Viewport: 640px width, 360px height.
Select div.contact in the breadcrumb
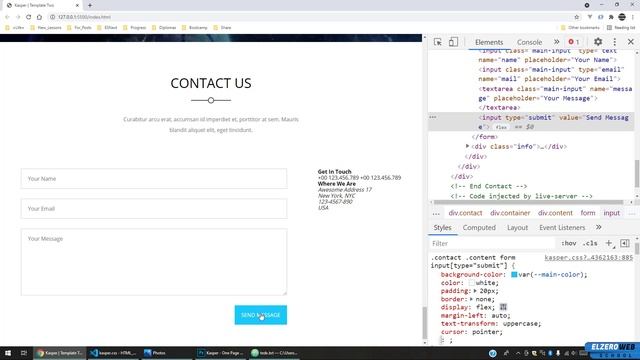click(465, 213)
